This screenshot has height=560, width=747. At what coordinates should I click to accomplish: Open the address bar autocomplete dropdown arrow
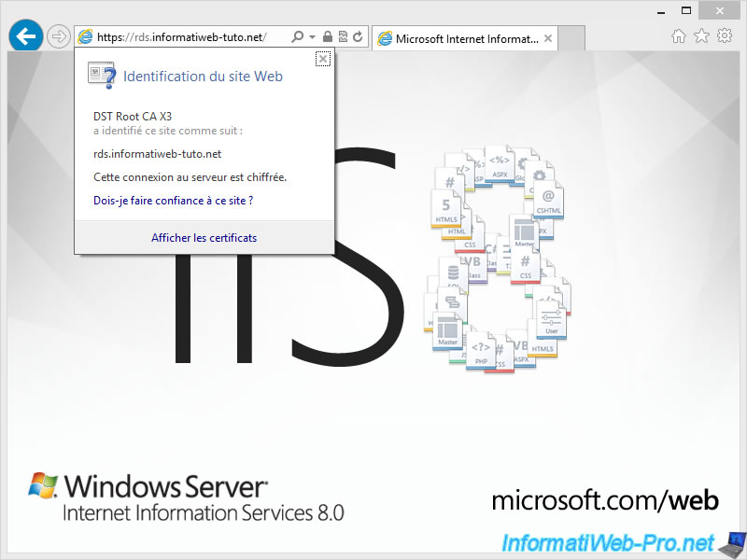click(312, 36)
